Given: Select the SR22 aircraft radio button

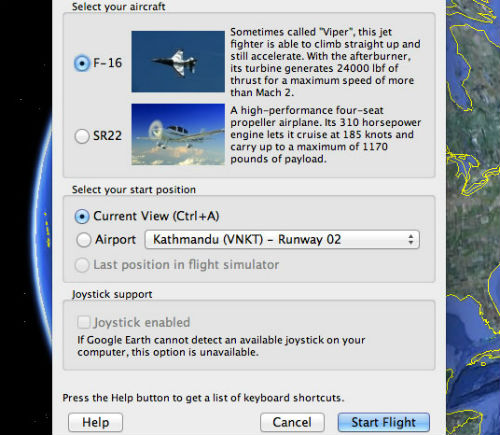Looking at the screenshot, I should (82, 136).
